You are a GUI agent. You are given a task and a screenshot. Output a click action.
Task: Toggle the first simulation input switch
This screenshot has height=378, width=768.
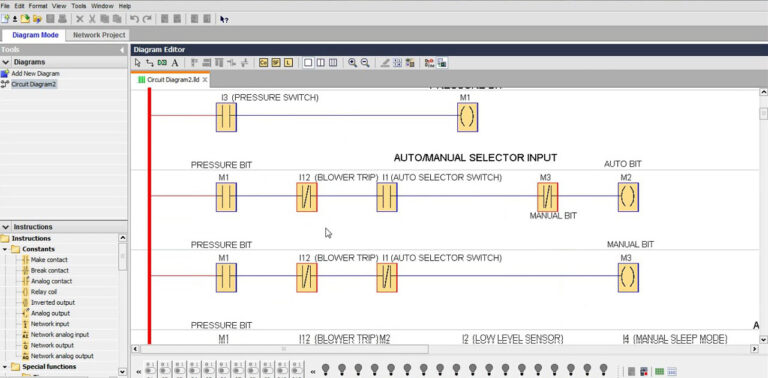(150, 369)
